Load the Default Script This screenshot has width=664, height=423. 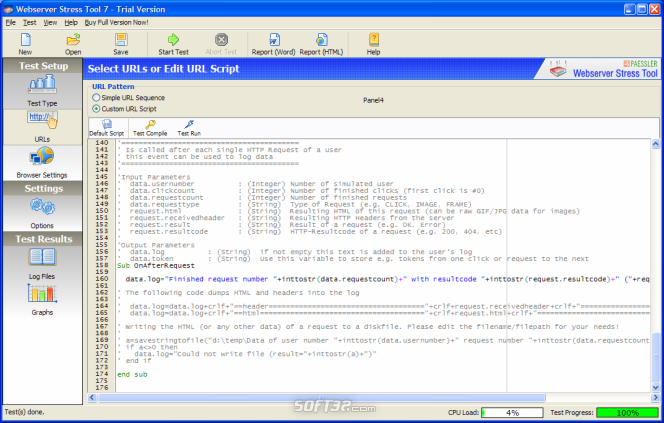[107, 128]
